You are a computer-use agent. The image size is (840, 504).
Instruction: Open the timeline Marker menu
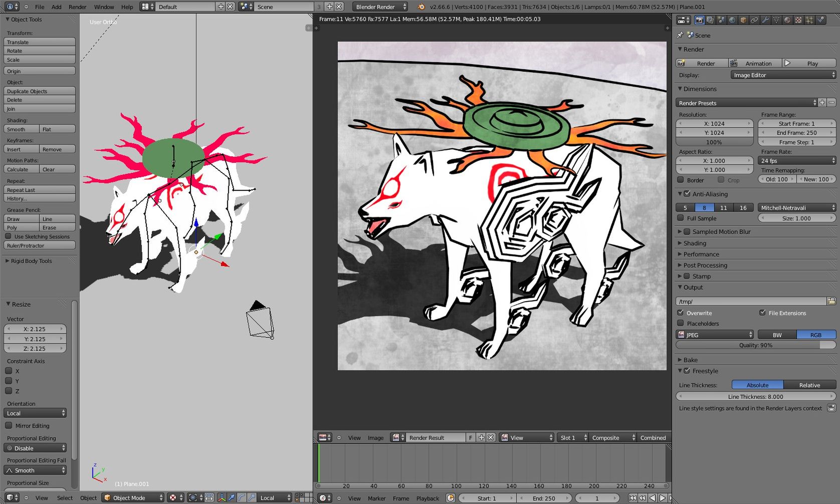coord(377,498)
